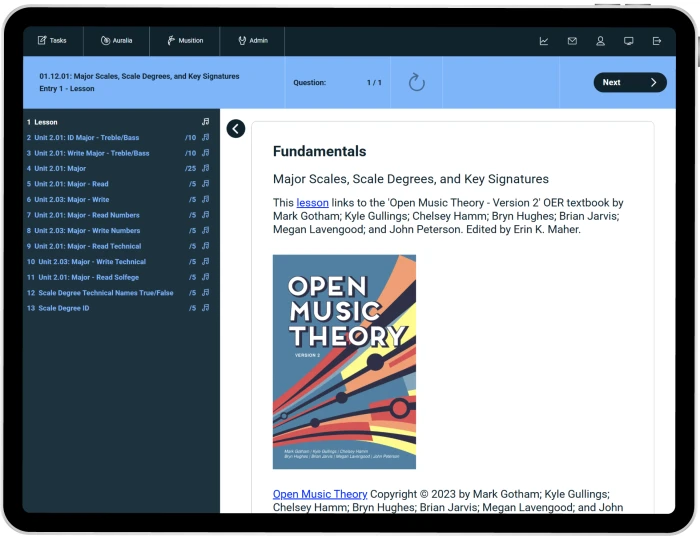This screenshot has height=536, width=700.
Task: Switch to the Auralia tab
Action: pos(116,41)
